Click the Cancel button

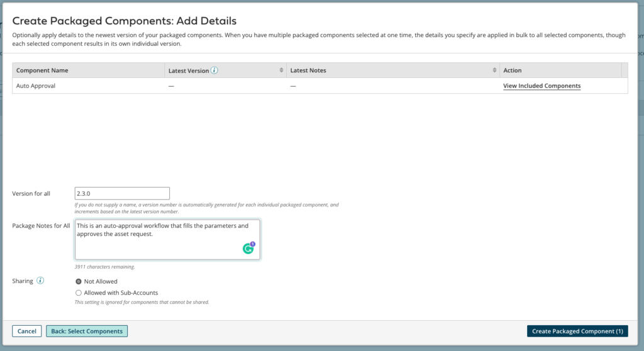point(26,331)
